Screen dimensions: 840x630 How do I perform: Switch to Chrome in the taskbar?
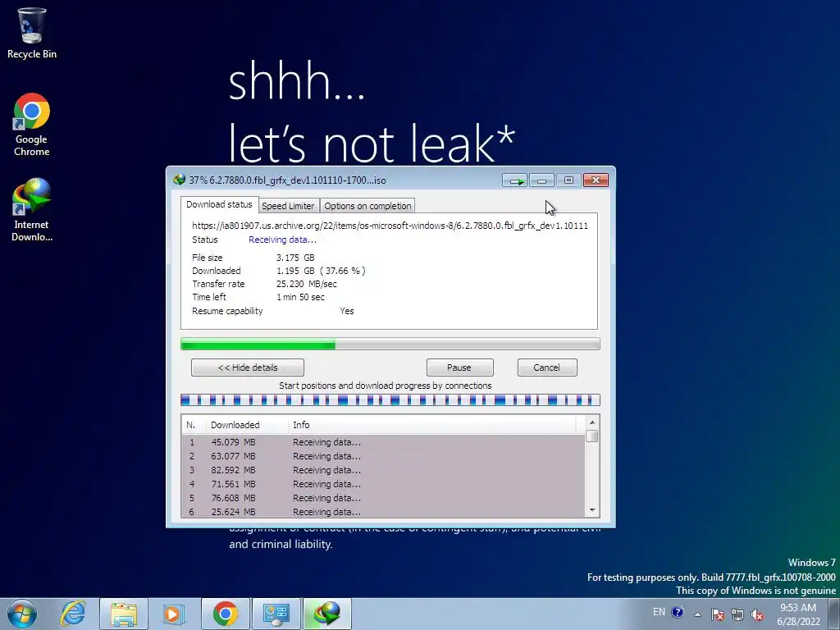tap(226, 614)
